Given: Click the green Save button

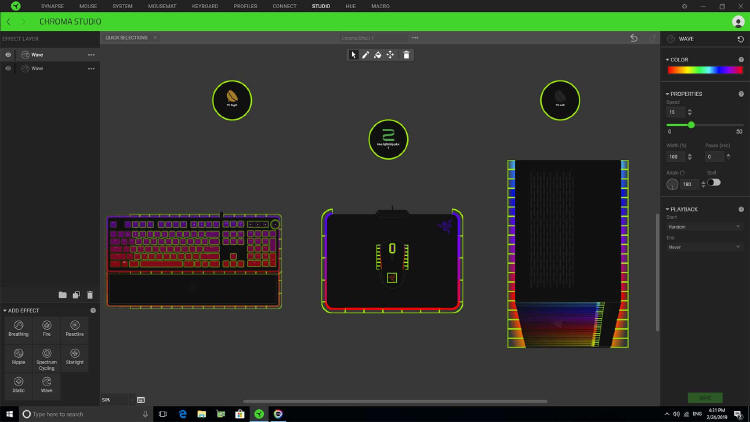Looking at the screenshot, I should pos(705,398).
